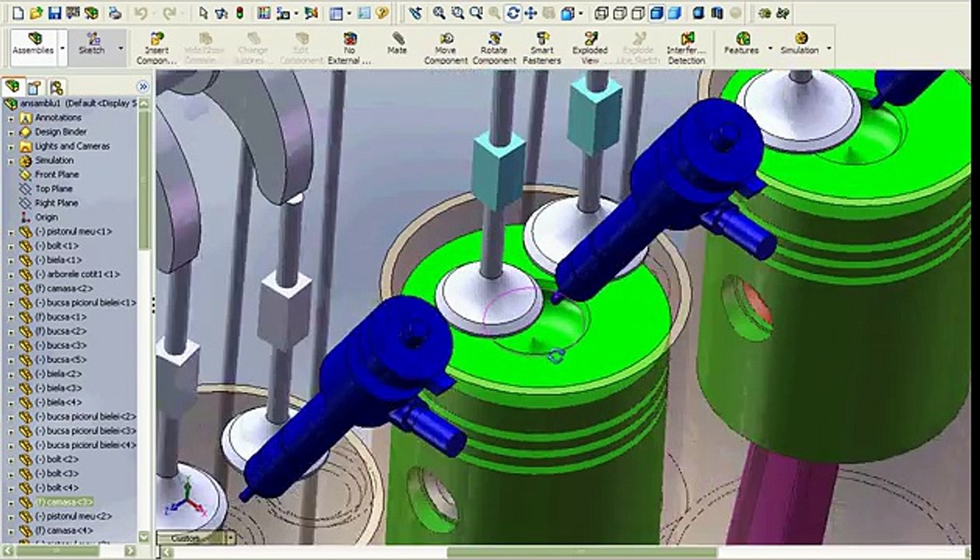Expand the pistonul meu<1> component
The height and width of the screenshot is (560, 980).
tap(11, 232)
